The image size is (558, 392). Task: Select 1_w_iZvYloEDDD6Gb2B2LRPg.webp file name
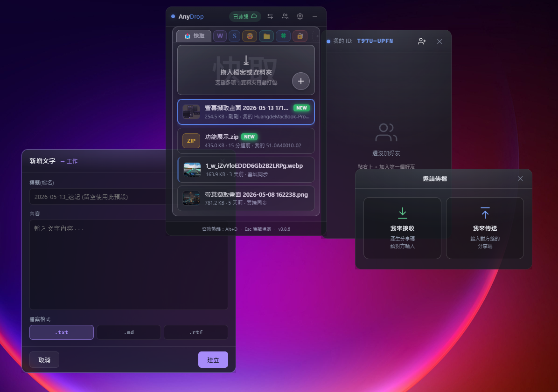[254, 165]
